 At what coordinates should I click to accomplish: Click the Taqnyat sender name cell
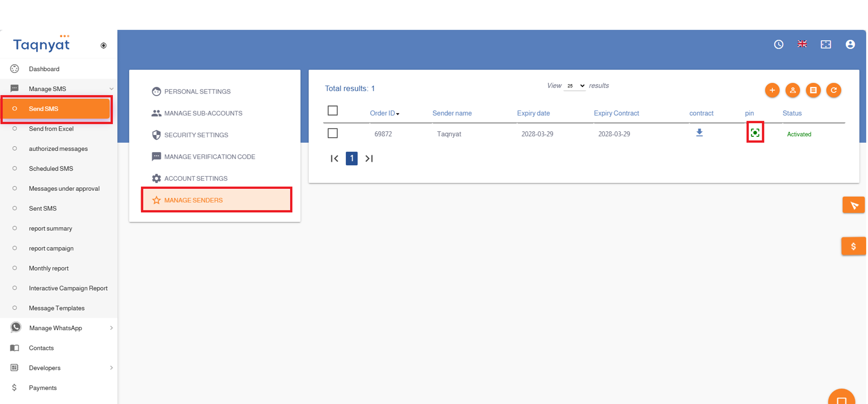449,134
